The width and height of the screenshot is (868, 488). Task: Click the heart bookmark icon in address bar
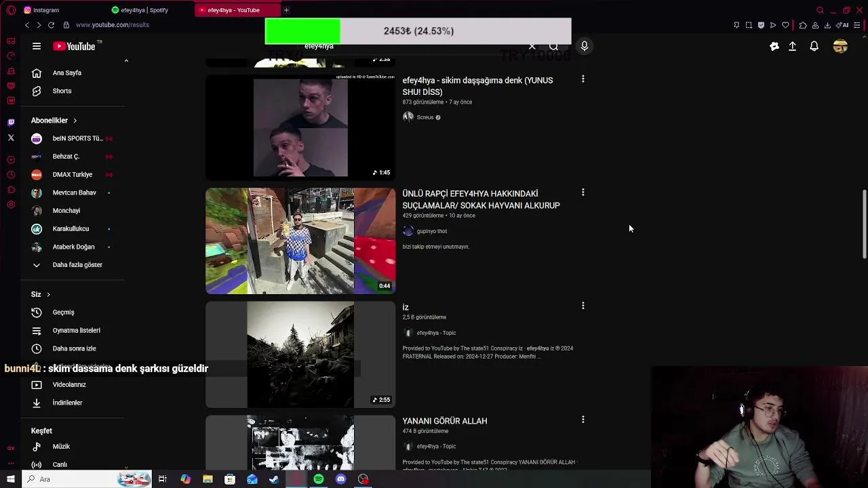coord(785,25)
